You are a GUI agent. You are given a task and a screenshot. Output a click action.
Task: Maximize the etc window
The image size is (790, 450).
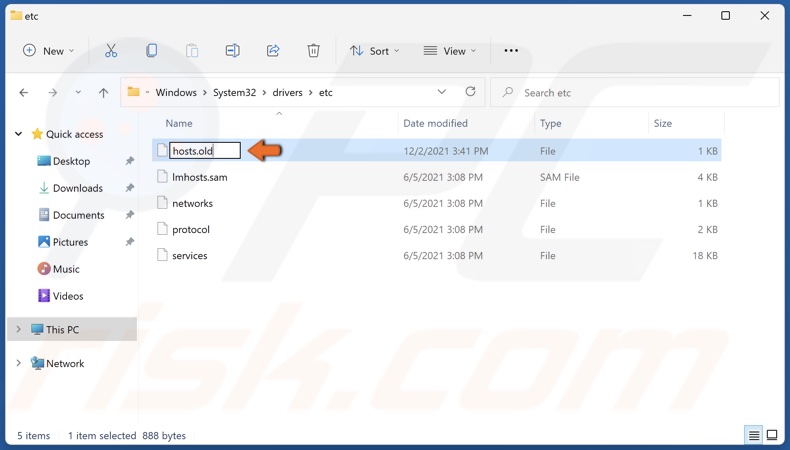coord(726,16)
